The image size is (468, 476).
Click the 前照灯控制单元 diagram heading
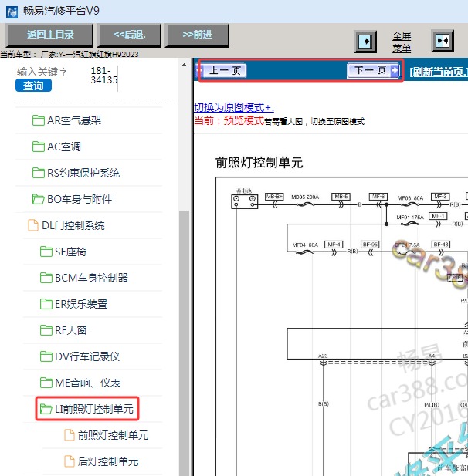click(x=259, y=163)
